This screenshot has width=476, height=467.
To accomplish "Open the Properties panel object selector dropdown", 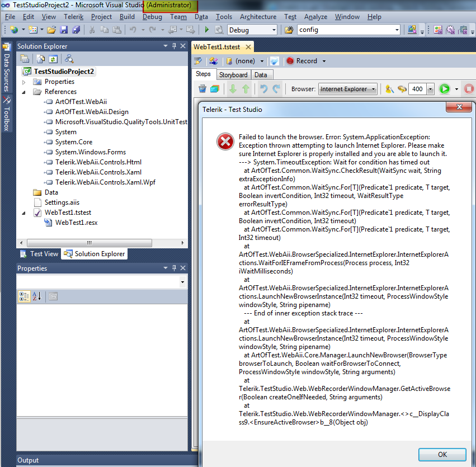I will tap(182, 282).
